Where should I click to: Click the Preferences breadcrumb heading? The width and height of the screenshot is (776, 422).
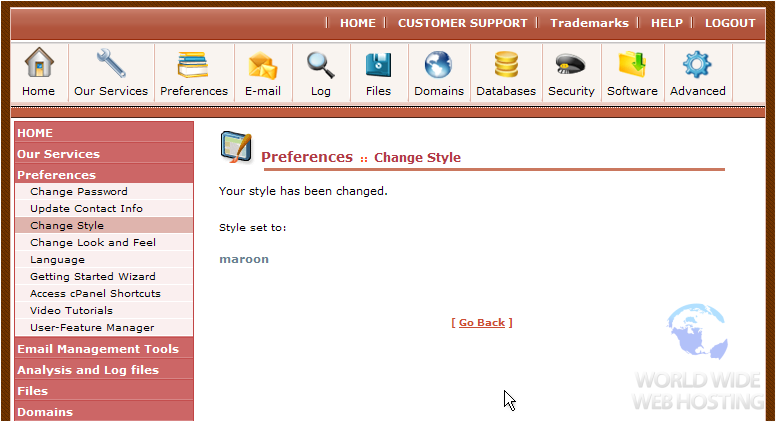point(307,157)
